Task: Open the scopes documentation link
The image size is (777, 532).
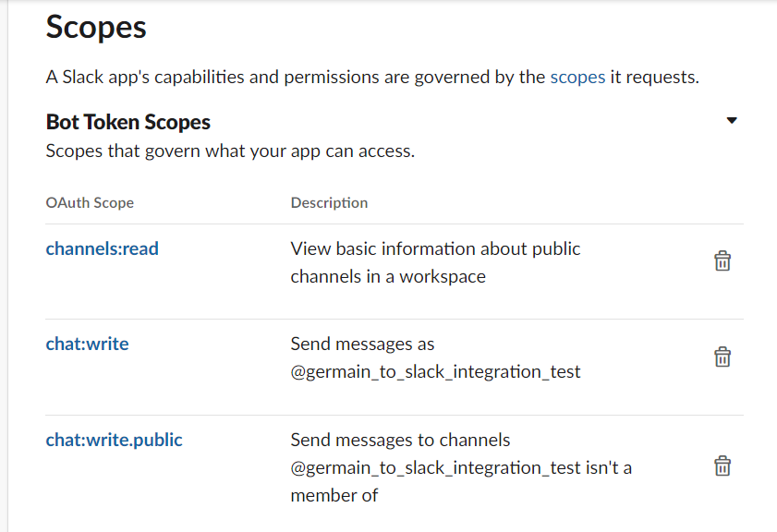Action: coord(577,77)
